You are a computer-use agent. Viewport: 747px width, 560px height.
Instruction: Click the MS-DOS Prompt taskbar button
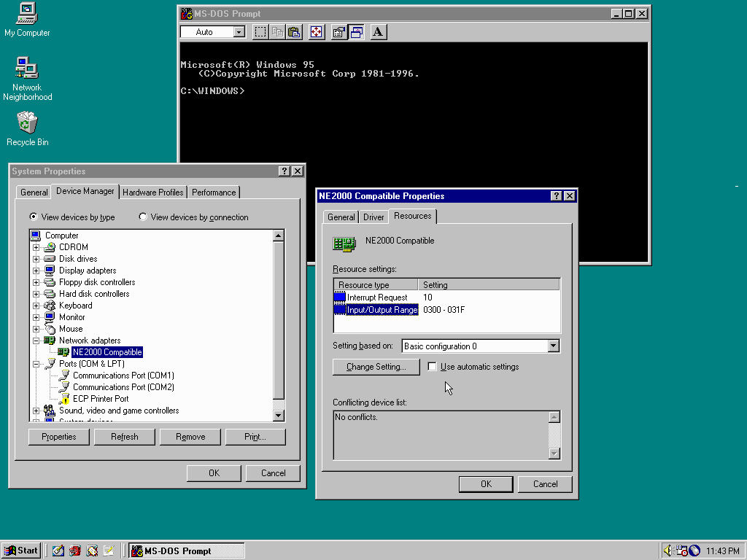click(x=185, y=551)
